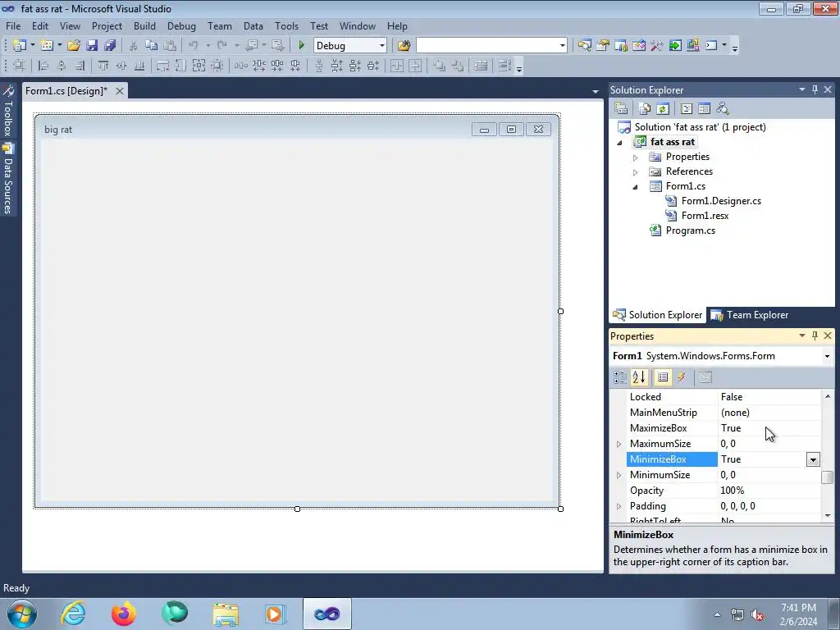Open the Debug configuration dropdown

(382, 46)
